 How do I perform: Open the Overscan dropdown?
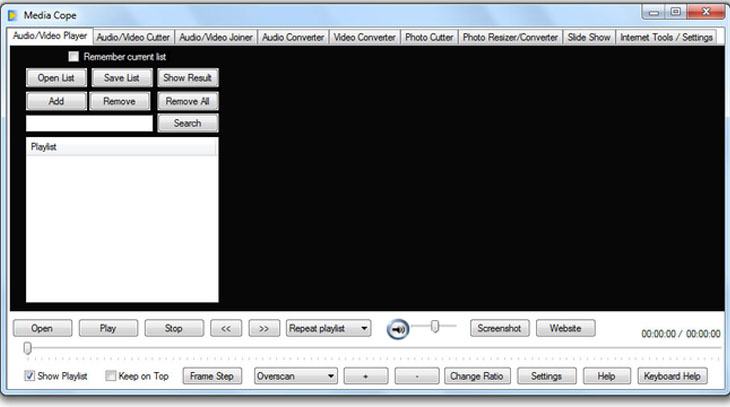tap(296, 376)
